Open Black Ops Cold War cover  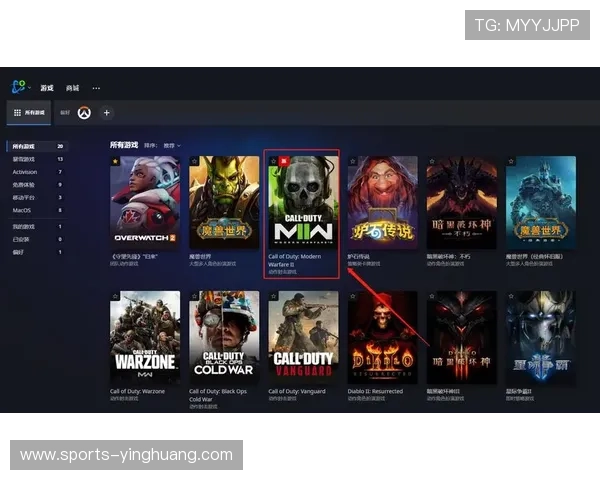(224, 337)
